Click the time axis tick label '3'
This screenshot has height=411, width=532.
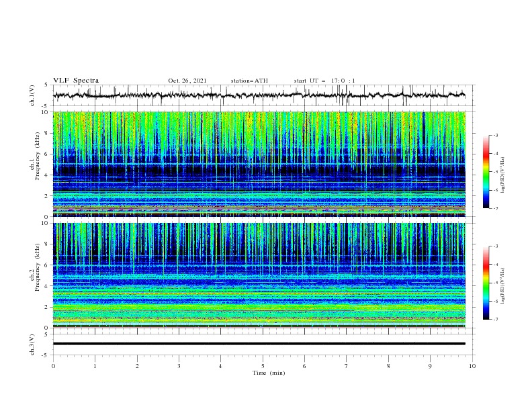point(179,366)
